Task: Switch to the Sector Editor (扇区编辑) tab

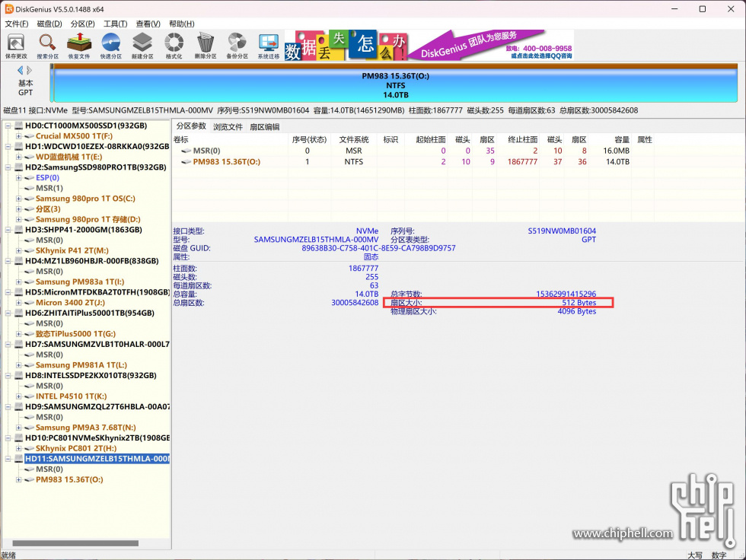Action: (265, 127)
